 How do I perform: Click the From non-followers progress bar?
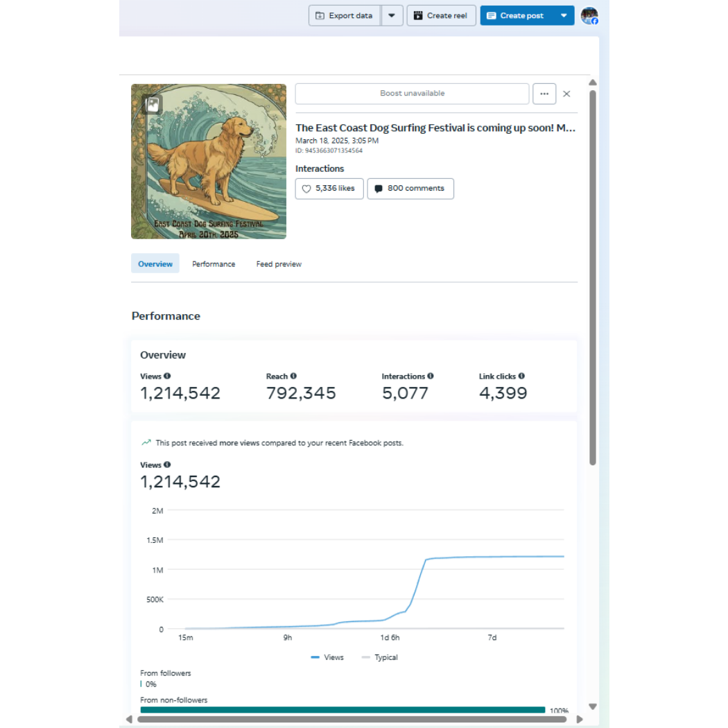tap(343, 710)
